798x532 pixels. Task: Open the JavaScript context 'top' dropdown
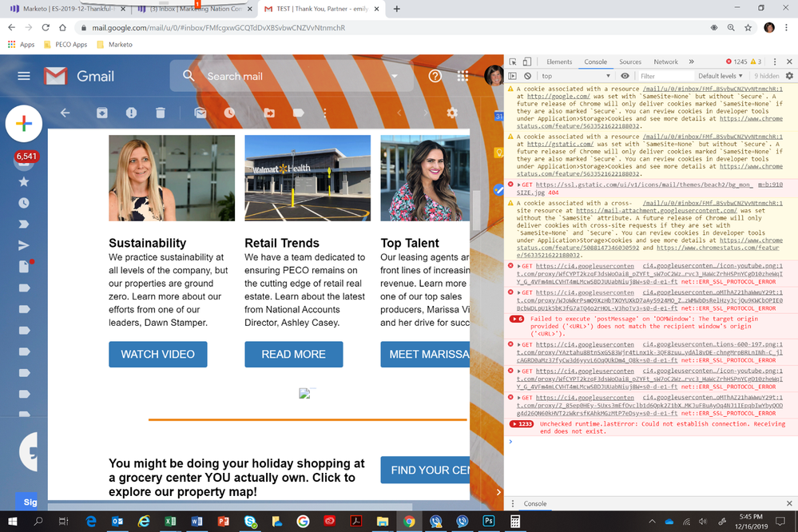click(x=575, y=76)
